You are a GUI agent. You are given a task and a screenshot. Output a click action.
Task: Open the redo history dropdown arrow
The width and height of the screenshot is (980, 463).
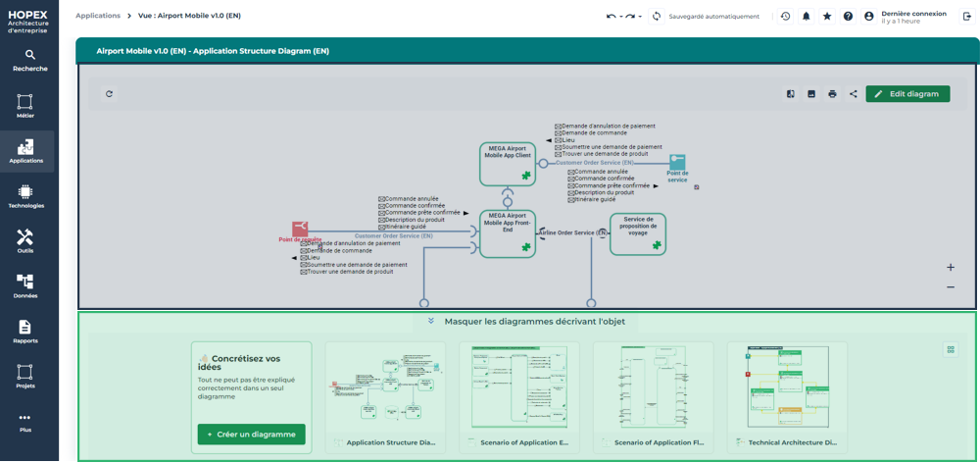[640, 17]
